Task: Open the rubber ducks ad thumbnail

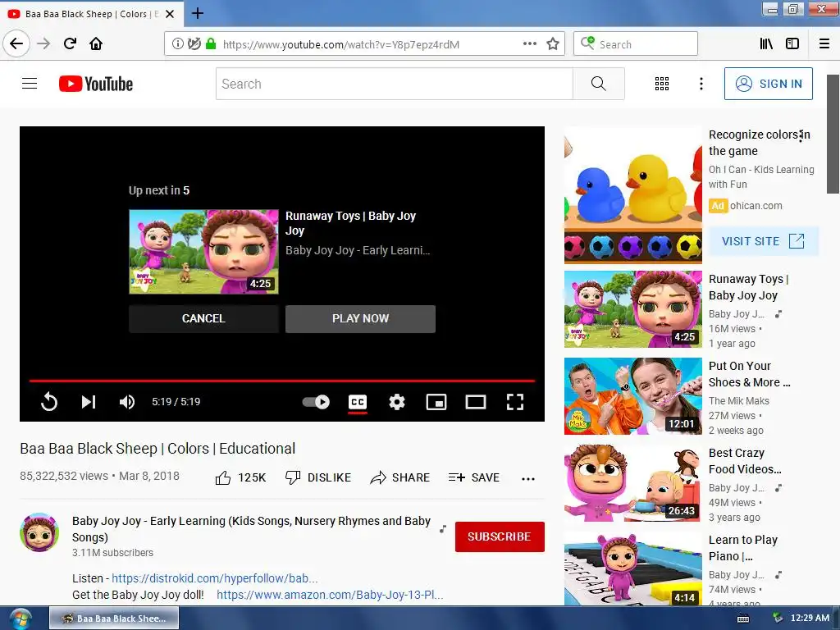Action: click(x=632, y=195)
